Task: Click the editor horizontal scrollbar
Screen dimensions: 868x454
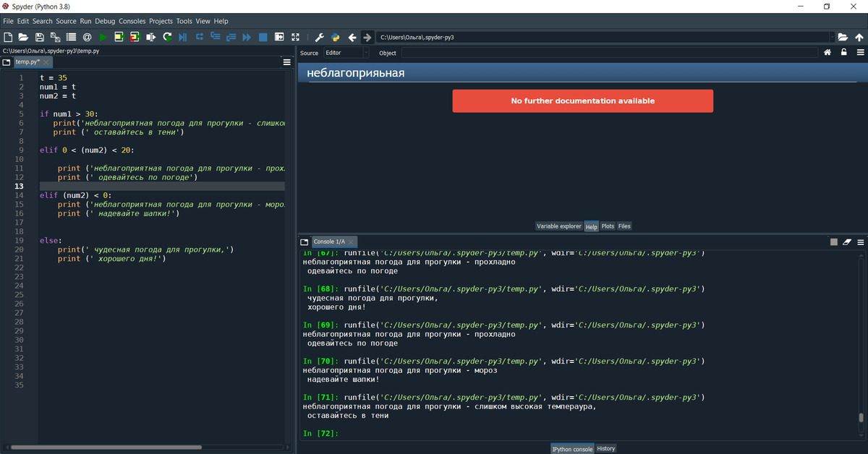Action: click(x=106, y=447)
